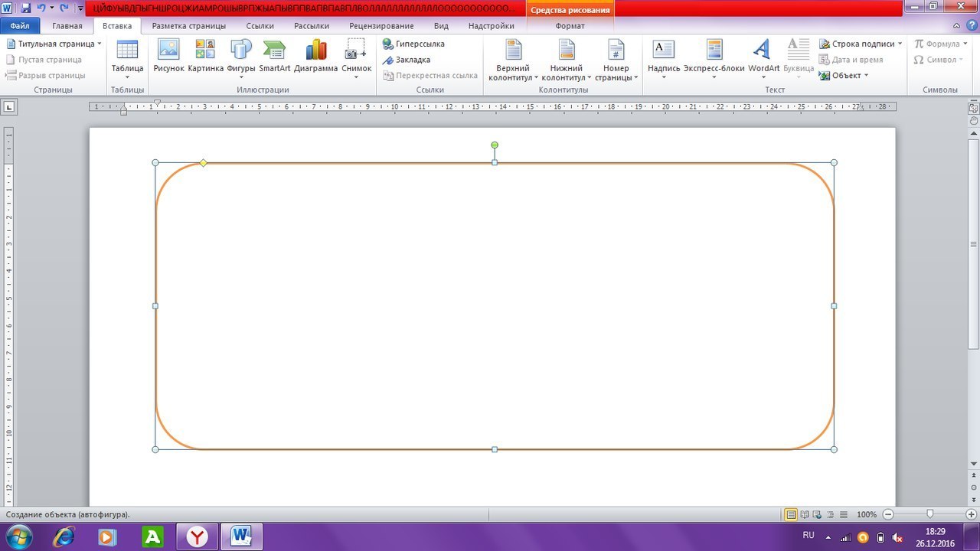
Task: Toggle the ruler display button above scrollbar
Action: pyautogui.click(x=973, y=109)
